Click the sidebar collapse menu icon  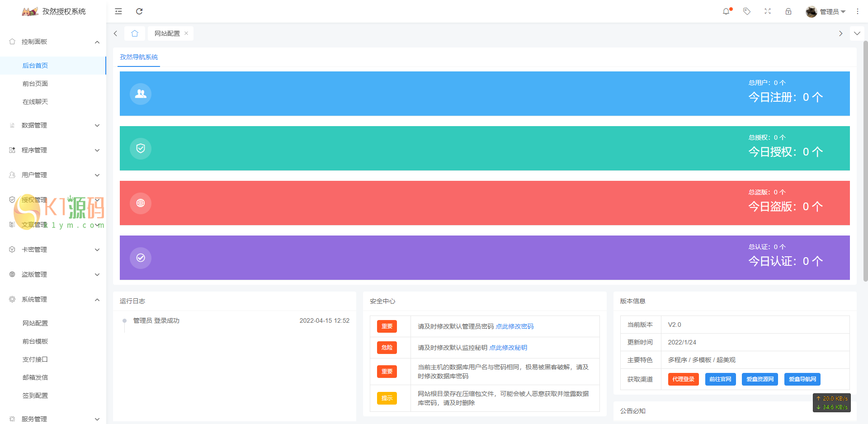(118, 11)
